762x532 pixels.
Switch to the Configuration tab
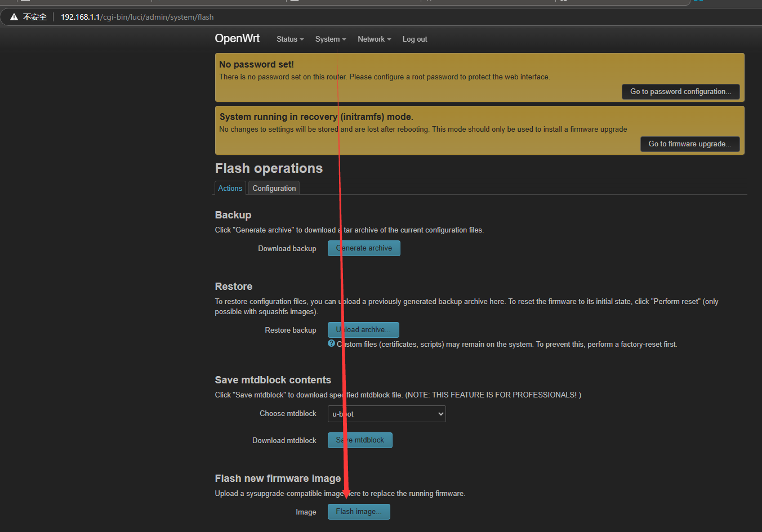(x=274, y=188)
